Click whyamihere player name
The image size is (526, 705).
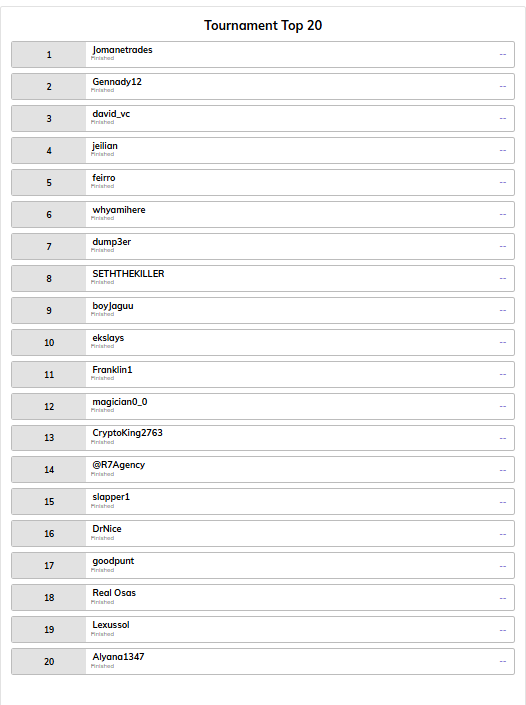click(119, 210)
